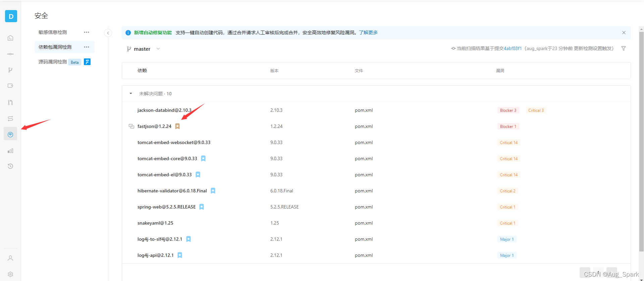This screenshot has width=644, height=281.
Task: Open the branches icon in left sidebar
Action: [10, 70]
